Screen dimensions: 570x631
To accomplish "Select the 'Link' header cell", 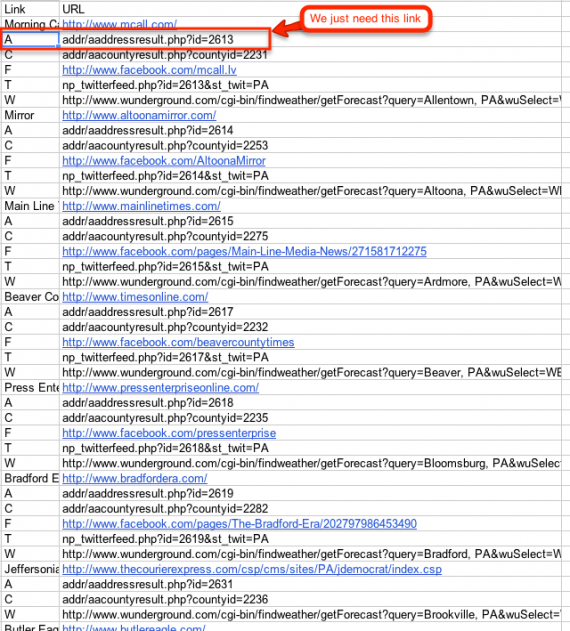I will [30, 9].
